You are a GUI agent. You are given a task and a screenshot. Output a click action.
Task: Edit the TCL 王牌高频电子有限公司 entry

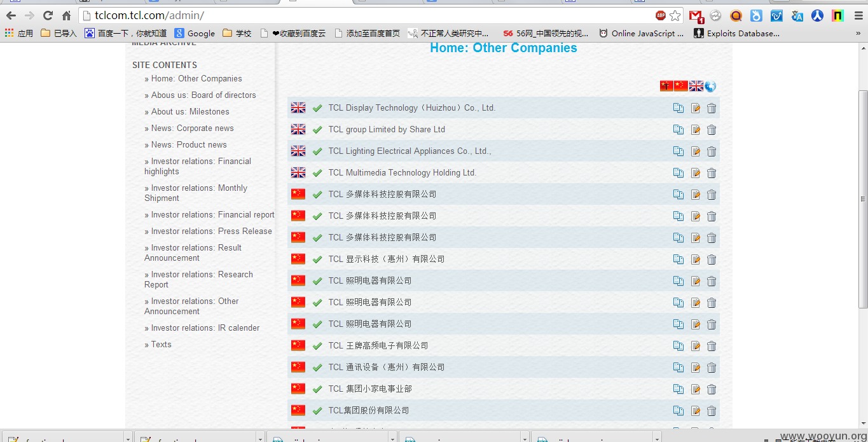coord(696,346)
